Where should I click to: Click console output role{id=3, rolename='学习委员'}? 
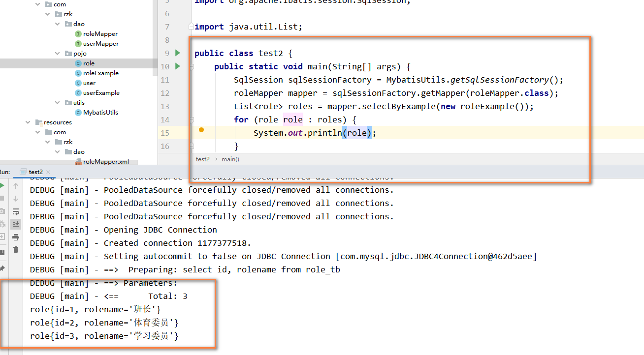(104, 336)
